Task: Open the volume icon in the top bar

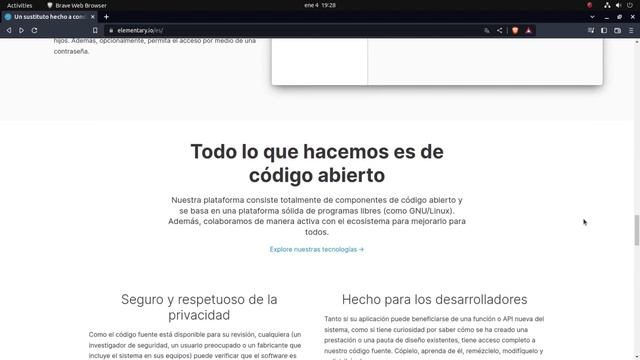Action: (x=618, y=5)
